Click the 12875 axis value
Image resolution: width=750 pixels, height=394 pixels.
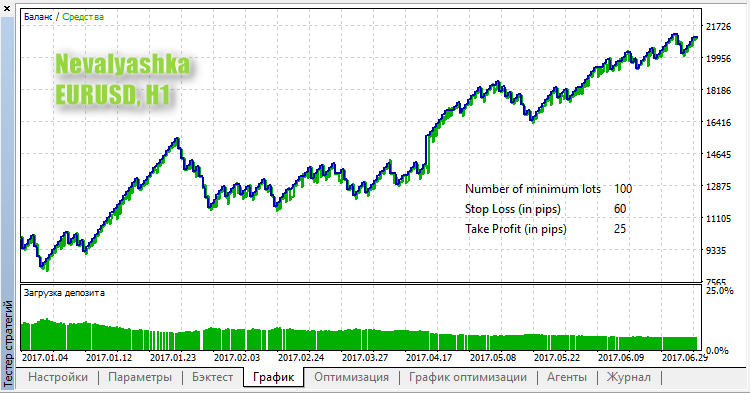(718, 187)
